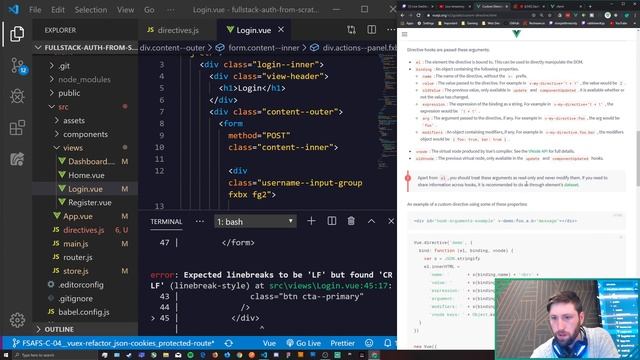This screenshot has height=360, width=640.
Task: Open App.vue in the explorer
Action: 78,216
